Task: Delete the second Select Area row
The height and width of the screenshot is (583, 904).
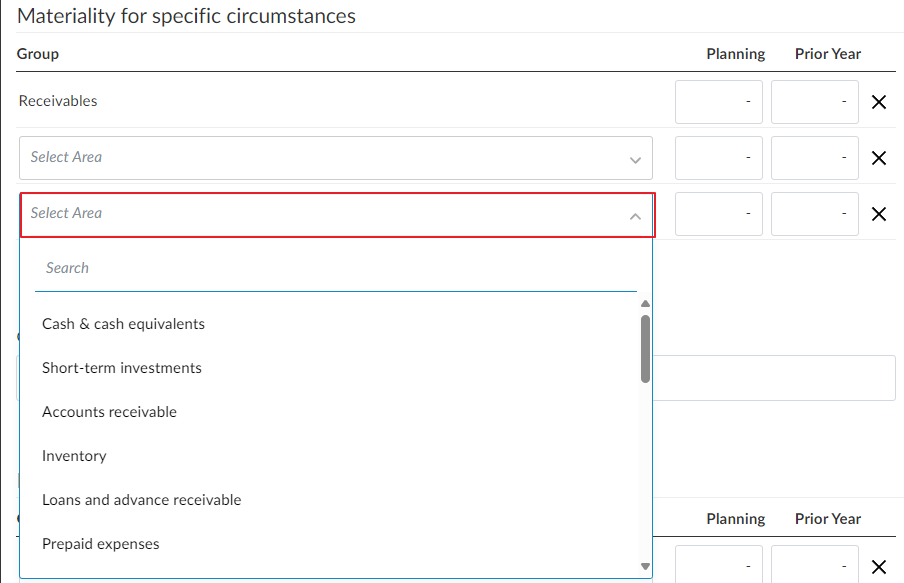Action: (879, 158)
